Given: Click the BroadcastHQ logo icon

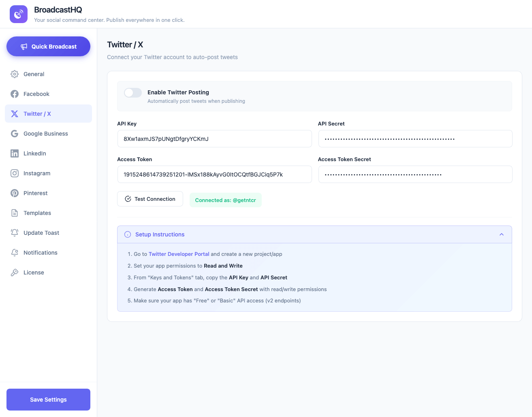Looking at the screenshot, I should point(19,14).
